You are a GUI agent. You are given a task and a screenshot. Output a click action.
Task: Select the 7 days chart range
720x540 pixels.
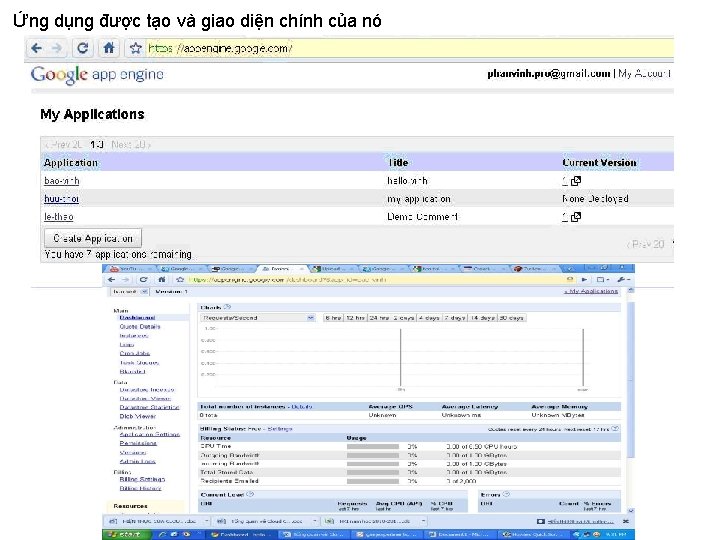[456, 318]
